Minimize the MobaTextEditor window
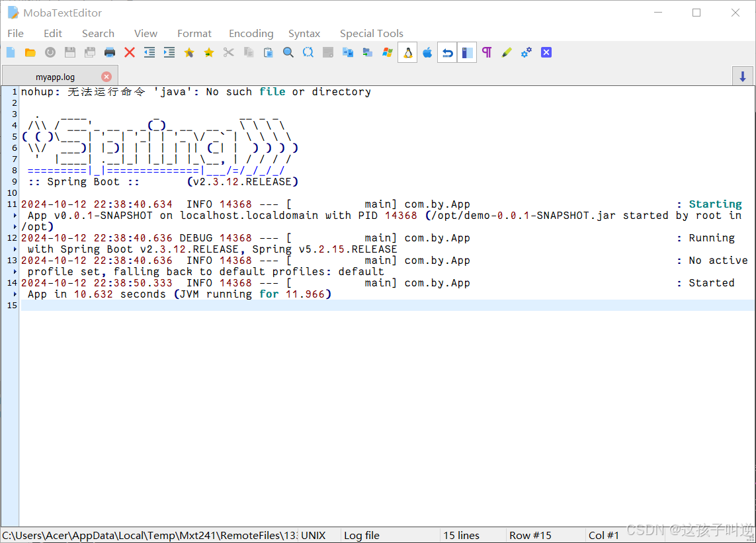756x543 pixels. [658, 13]
